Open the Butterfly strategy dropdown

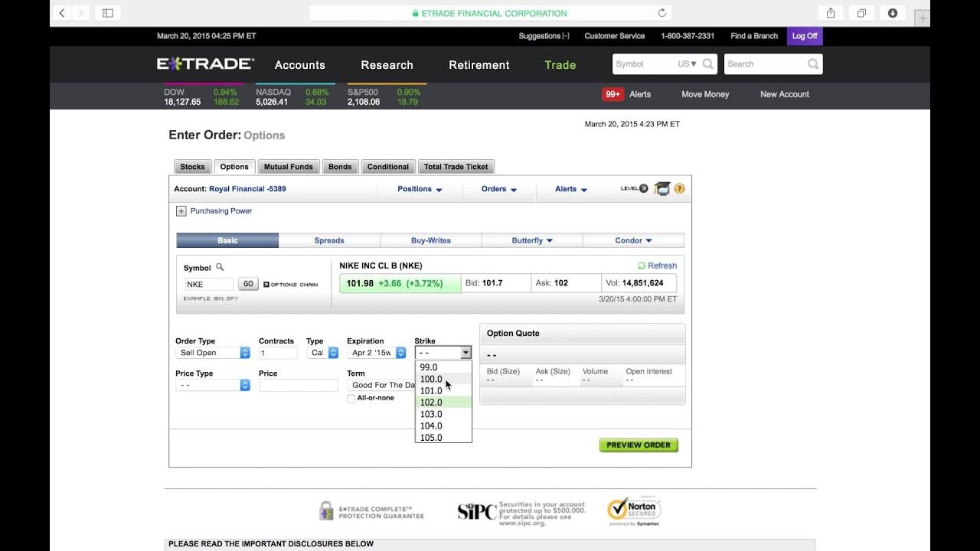click(x=532, y=240)
